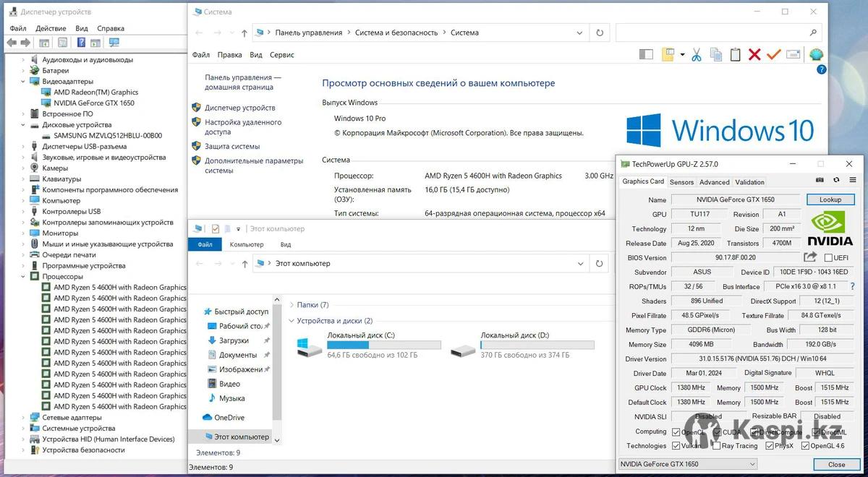Toggle the Vulkan checkbox
The height and width of the screenshot is (477, 868).
tap(676, 446)
